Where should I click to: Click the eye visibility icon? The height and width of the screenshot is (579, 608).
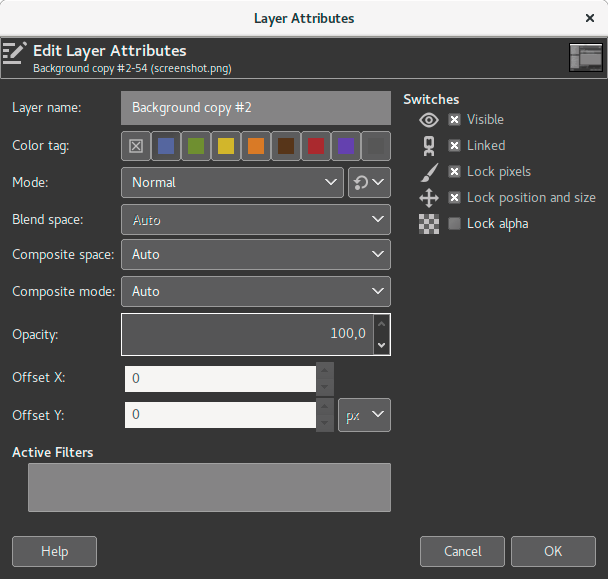pos(429,120)
